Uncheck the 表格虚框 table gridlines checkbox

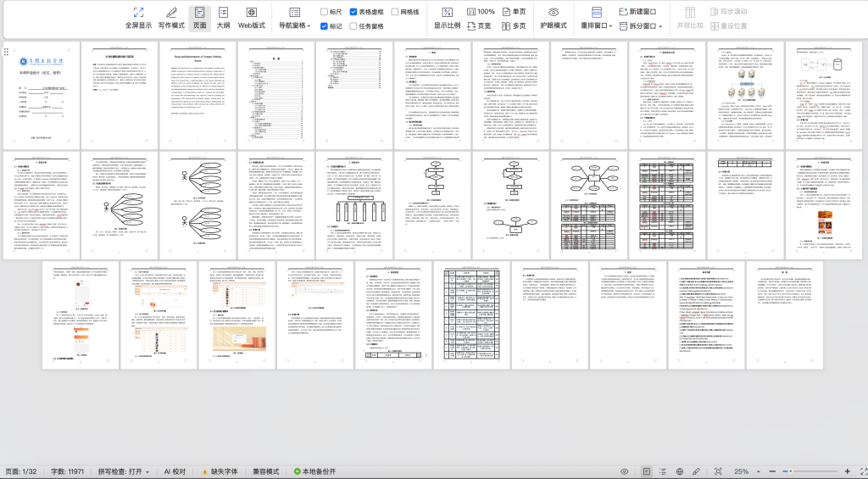point(353,12)
